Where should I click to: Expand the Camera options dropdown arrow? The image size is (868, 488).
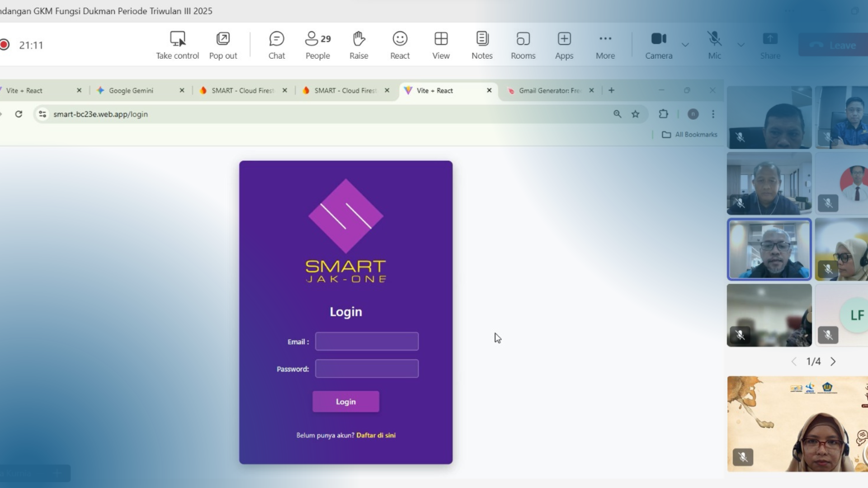click(685, 45)
